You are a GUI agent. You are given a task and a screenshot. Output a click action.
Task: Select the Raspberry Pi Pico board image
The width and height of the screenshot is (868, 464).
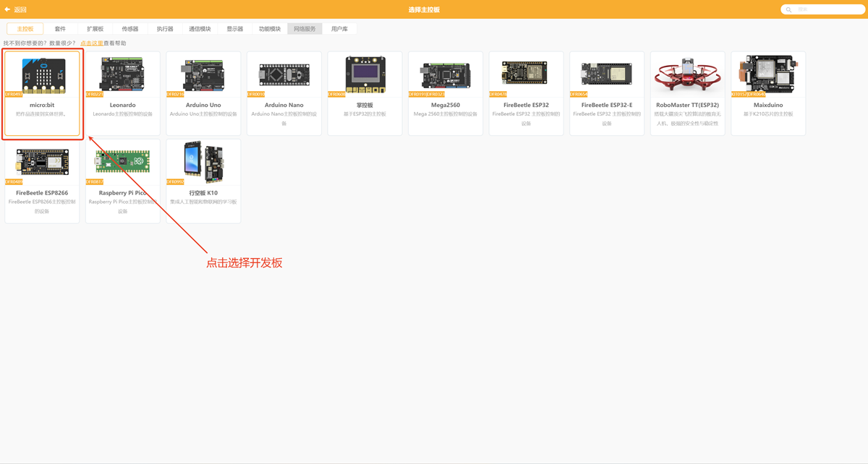[x=123, y=162]
